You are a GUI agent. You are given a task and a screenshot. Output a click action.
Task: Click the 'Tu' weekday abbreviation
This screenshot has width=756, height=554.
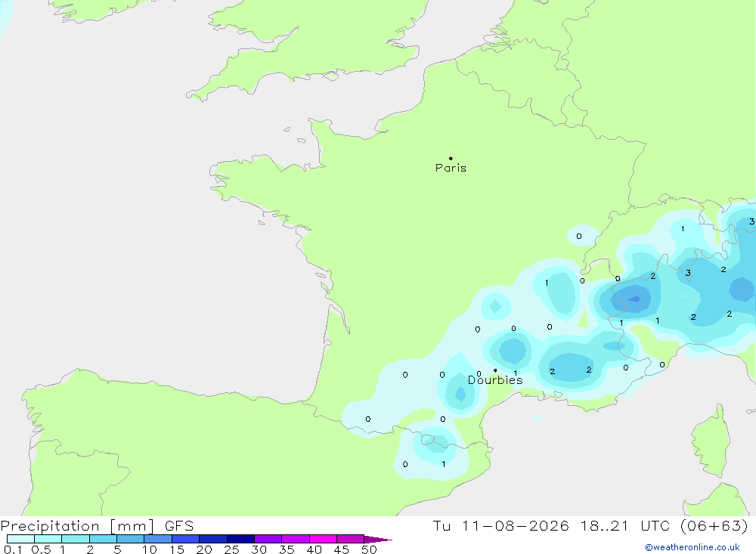[442, 525]
